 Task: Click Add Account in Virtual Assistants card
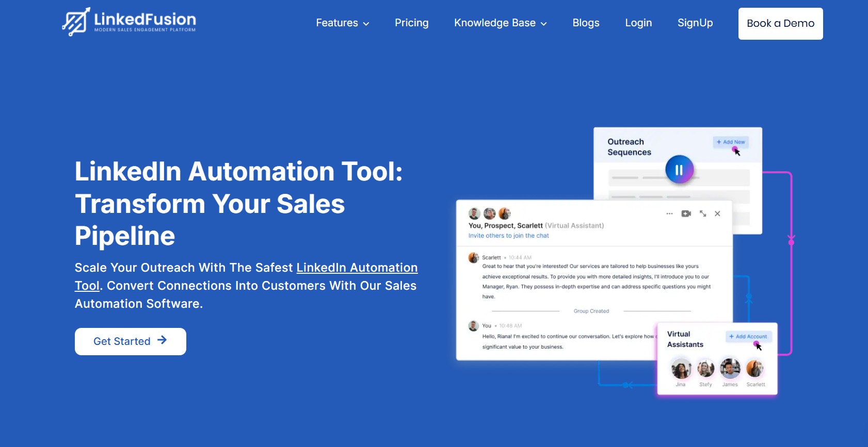(x=748, y=337)
